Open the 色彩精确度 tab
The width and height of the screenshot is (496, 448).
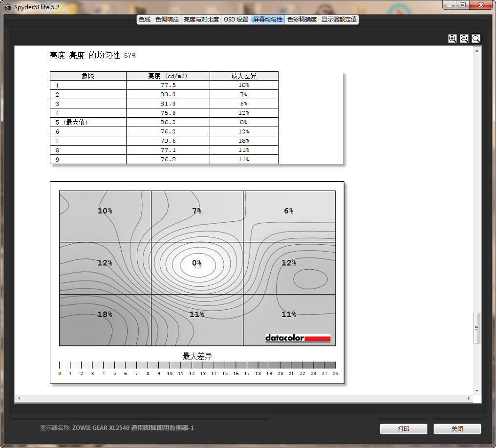tap(302, 20)
